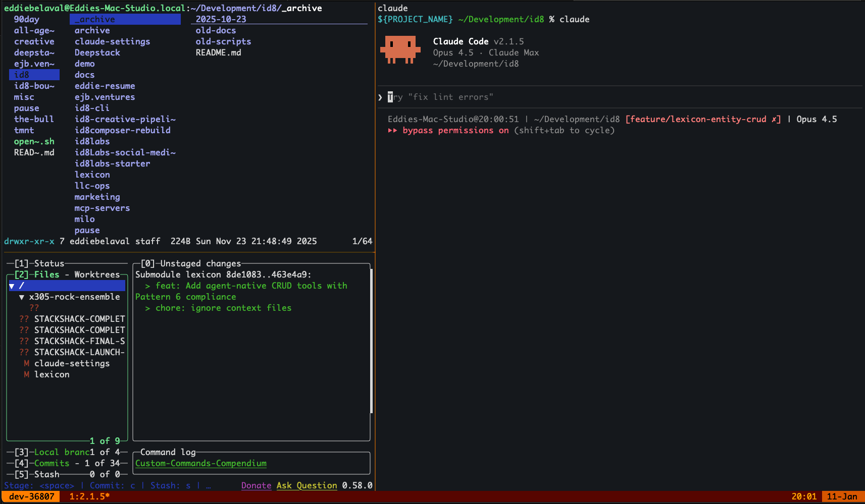Click the Claude Code robot logo
Image resolution: width=865 pixels, height=504 pixels.
click(x=400, y=49)
